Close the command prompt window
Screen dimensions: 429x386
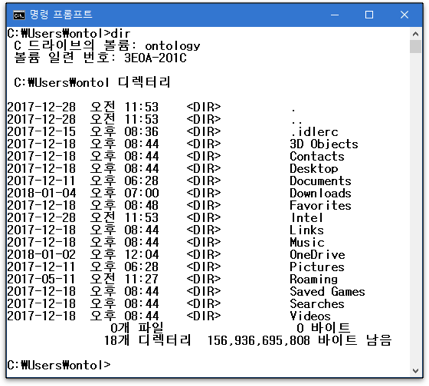coord(404,15)
